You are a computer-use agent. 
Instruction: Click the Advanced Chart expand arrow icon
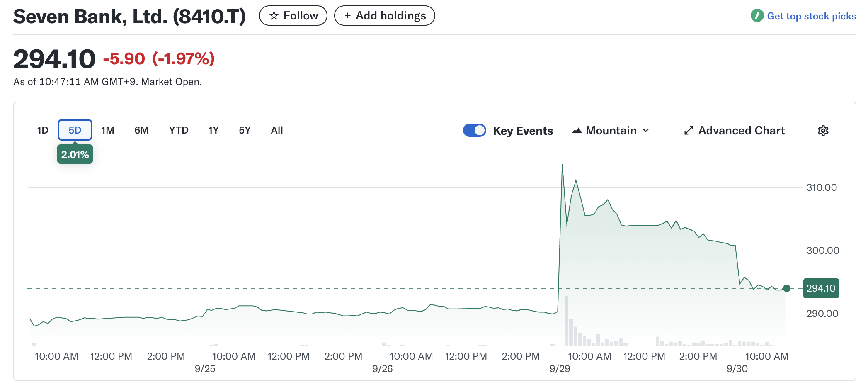(689, 131)
